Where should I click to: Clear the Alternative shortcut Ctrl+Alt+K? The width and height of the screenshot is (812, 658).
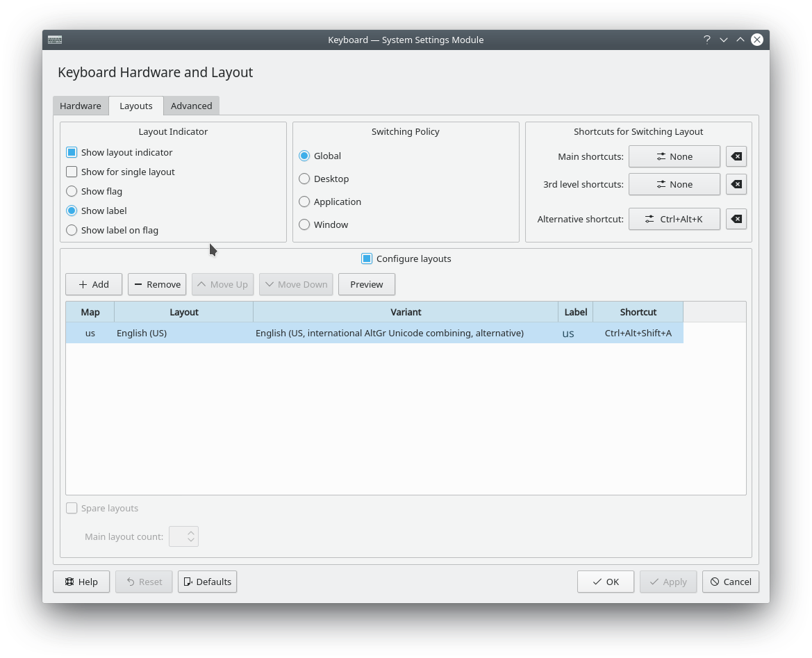(x=736, y=219)
